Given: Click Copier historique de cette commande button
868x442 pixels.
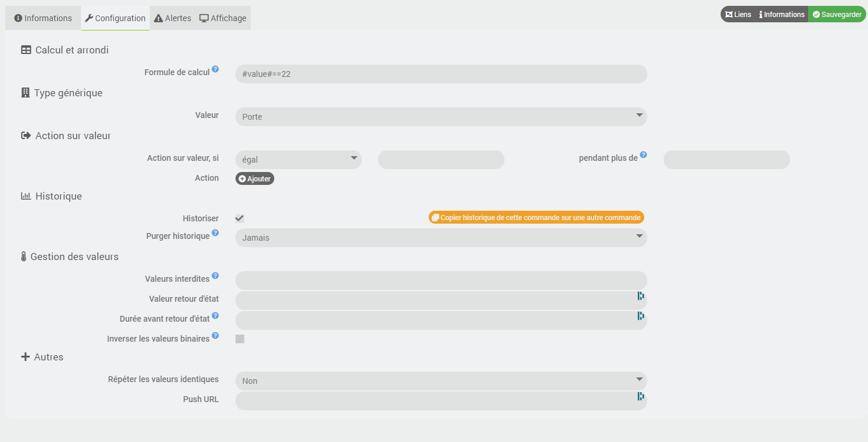Looking at the screenshot, I should (x=536, y=217).
